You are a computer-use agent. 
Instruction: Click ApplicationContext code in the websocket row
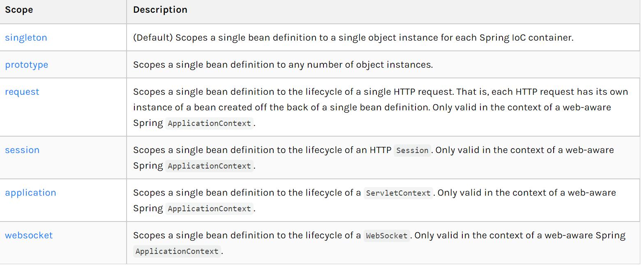coord(177,251)
